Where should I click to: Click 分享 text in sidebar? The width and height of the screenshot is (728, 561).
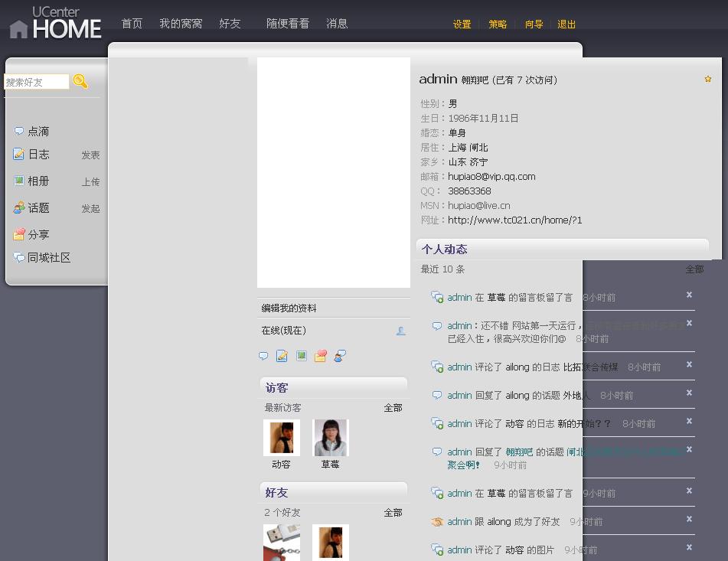coord(38,234)
